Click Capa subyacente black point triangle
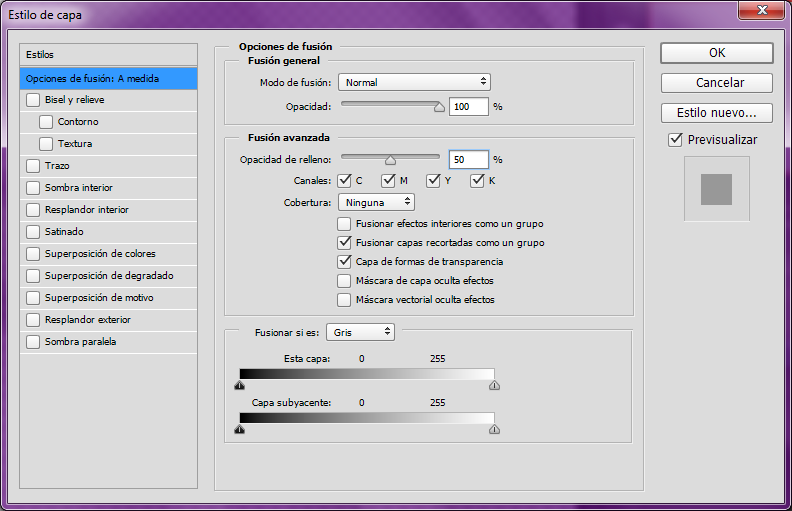792x511 pixels. coord(239,429)
